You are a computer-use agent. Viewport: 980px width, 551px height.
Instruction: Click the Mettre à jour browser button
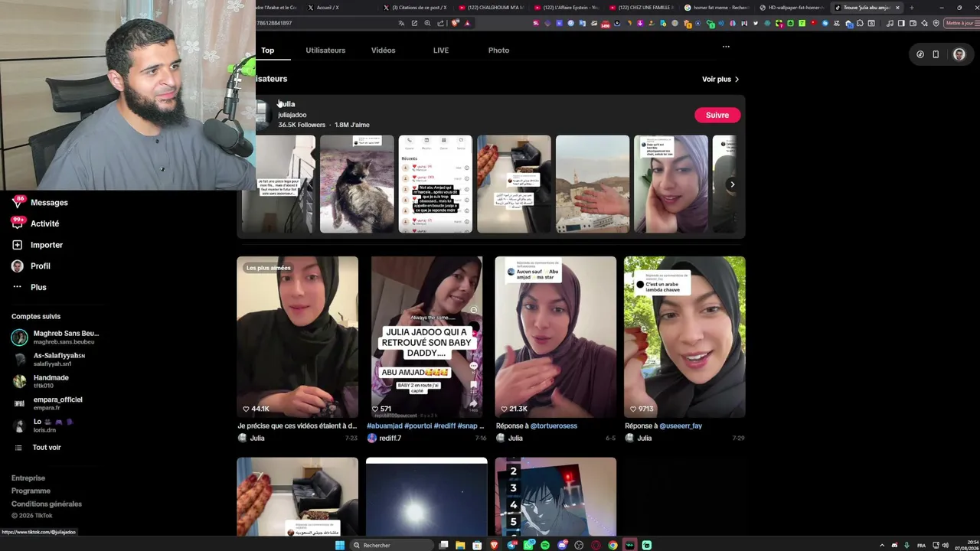point(960,23)
